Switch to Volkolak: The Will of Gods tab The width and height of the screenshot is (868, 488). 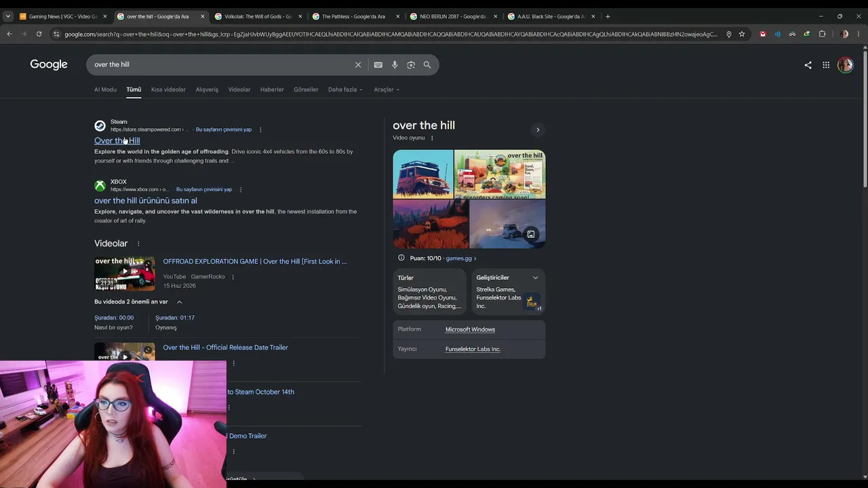tap(258, 16)
